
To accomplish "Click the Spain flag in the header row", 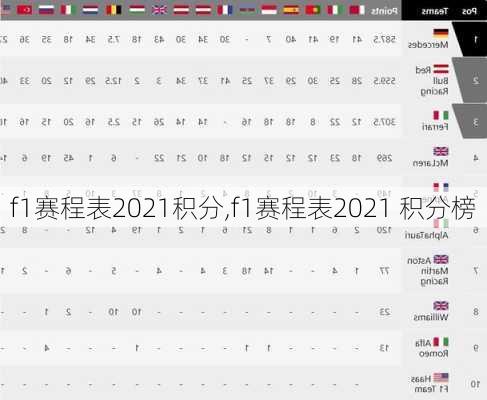I will (x=291, y=10).
